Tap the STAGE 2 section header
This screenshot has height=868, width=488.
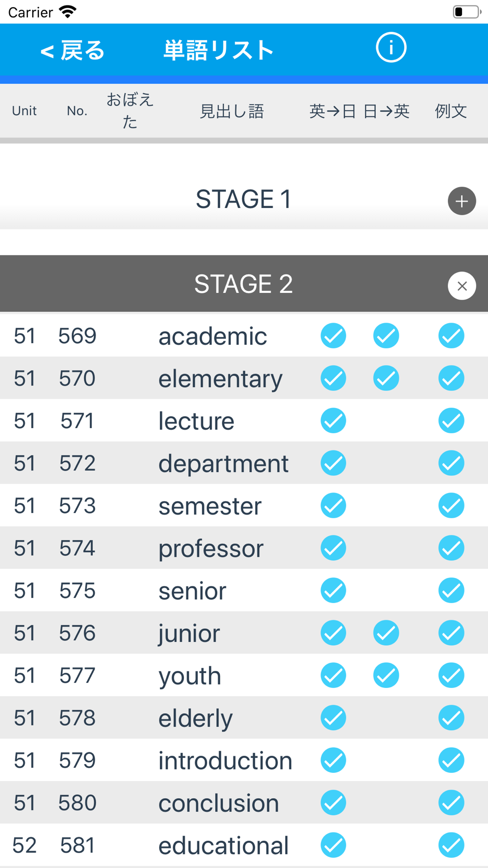click(244, 284)
